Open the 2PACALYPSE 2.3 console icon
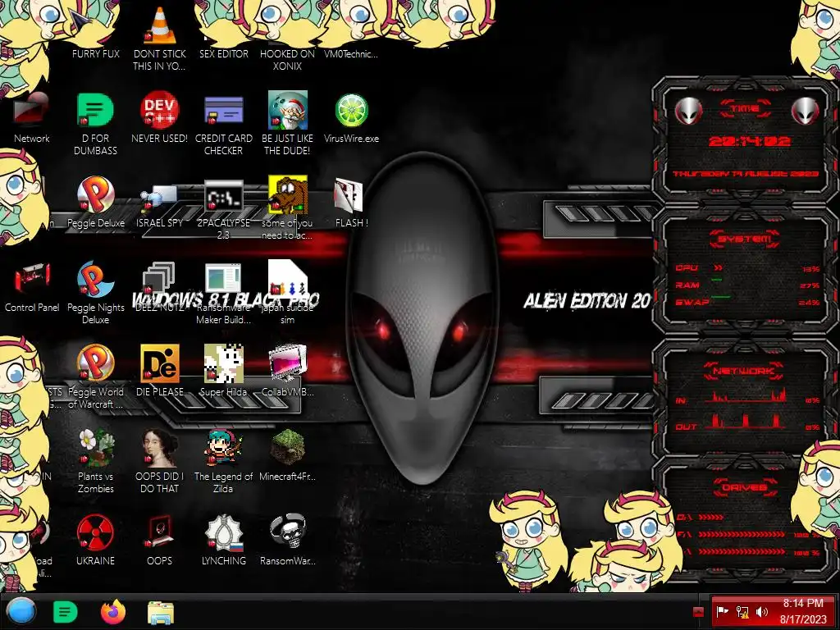The width and height of the screenshot is (840, 630). 223,209
